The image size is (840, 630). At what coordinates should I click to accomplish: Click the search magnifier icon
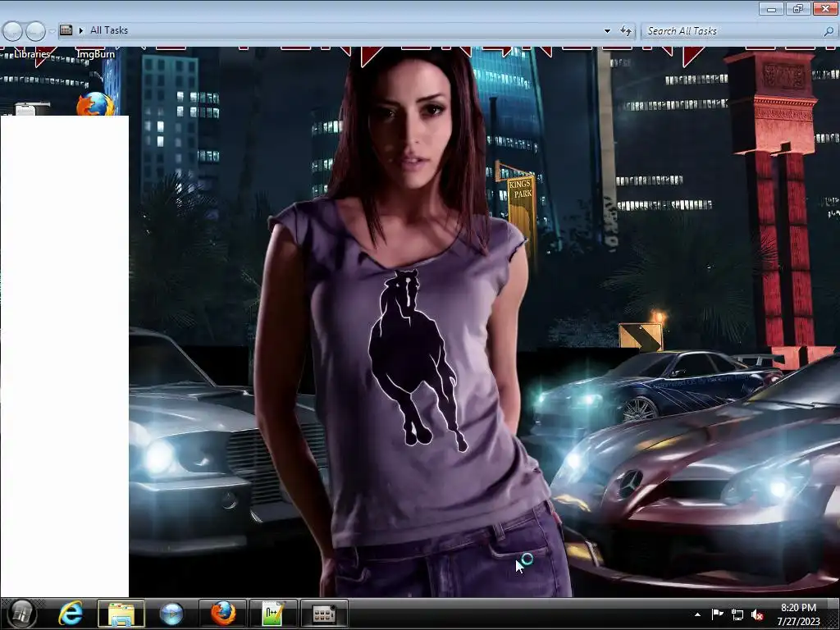point(829,31)
